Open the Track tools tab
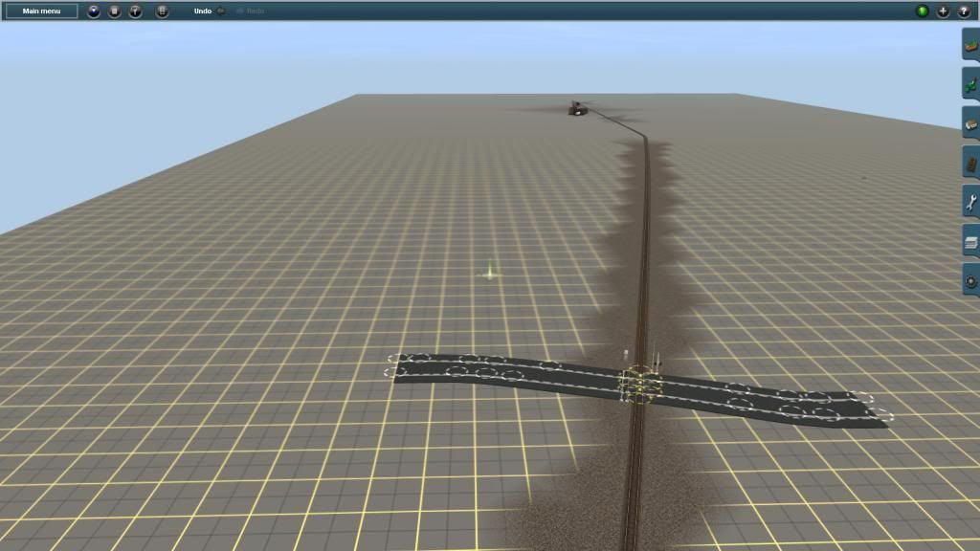 [970, 164]
